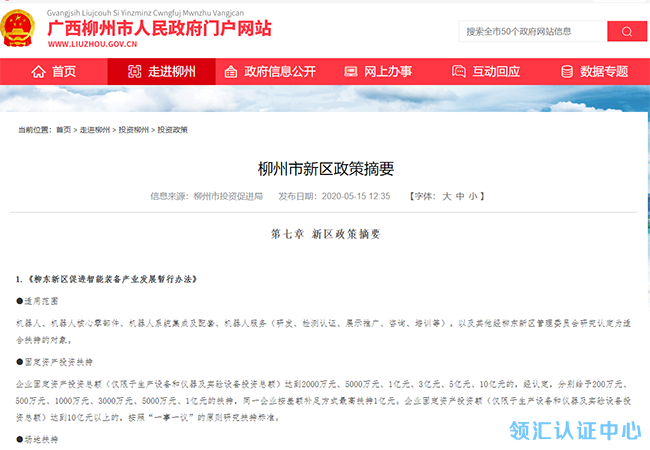This screenshot has height=450, width=650.
Task: Click the source text 柳州市投资促进局
Action: (x=228, y=196)
